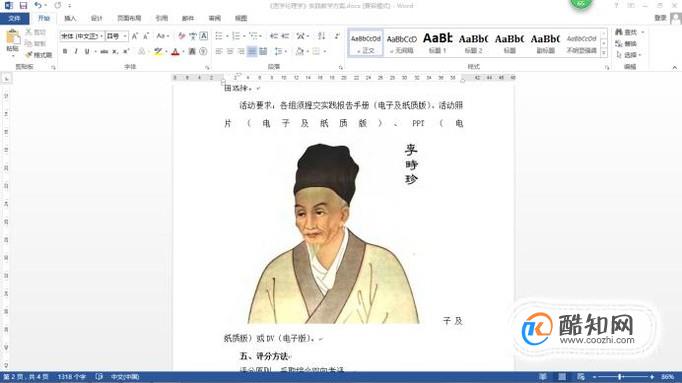
Task: Apply the 标题 1 heading style
Action: 438,43
